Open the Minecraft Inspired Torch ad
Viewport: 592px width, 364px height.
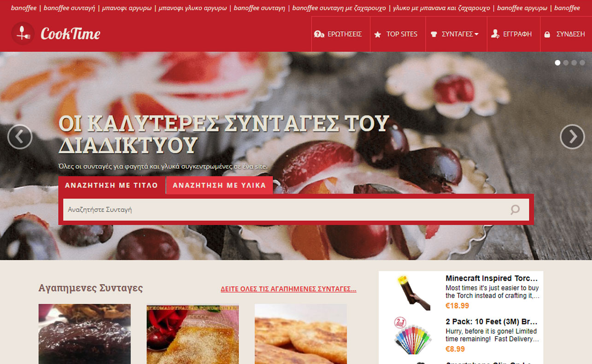[x=461, y=292]
